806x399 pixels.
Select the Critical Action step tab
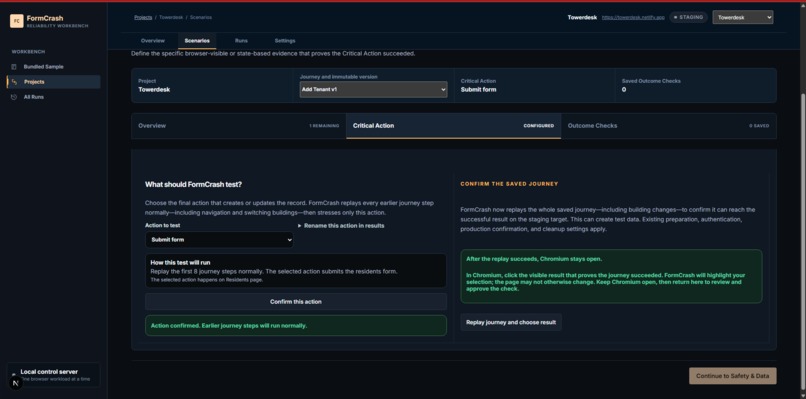453,126
